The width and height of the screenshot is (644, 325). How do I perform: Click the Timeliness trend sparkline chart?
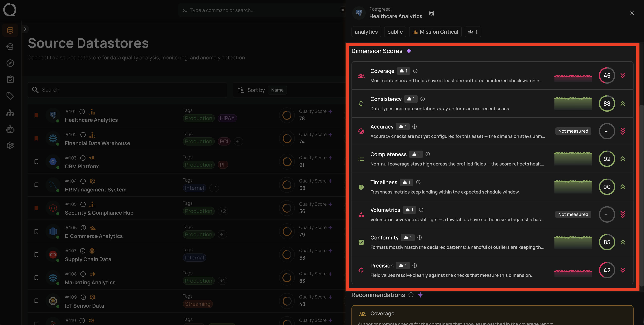pos(573,187)
